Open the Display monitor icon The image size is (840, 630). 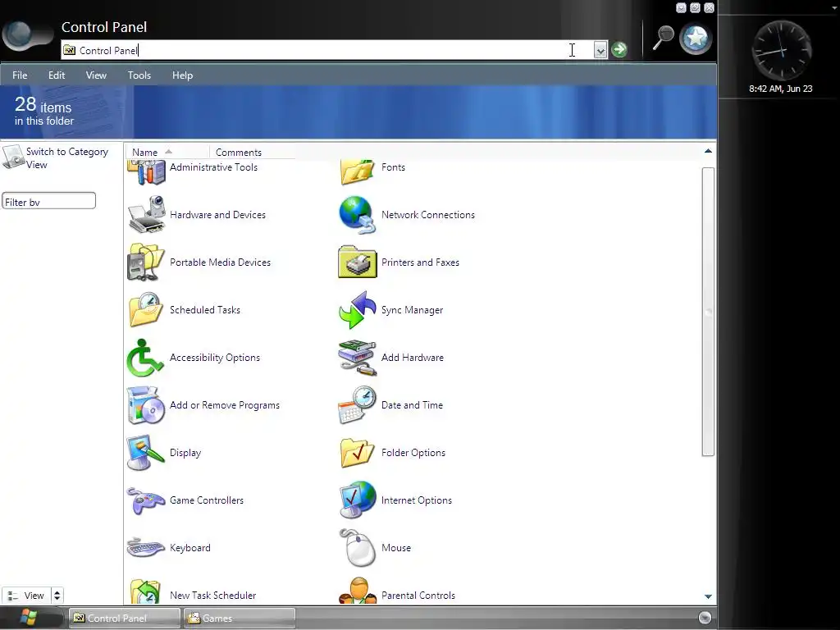click(146, 453)
